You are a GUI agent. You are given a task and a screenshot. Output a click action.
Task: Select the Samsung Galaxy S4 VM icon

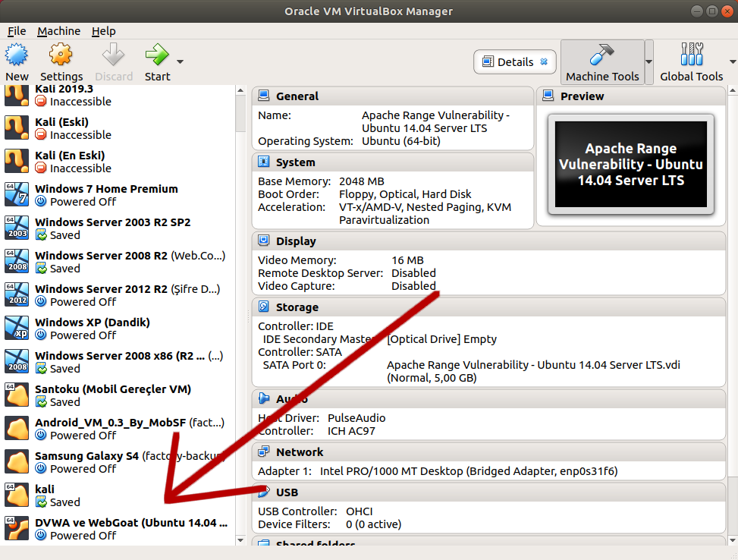(17, 463)
